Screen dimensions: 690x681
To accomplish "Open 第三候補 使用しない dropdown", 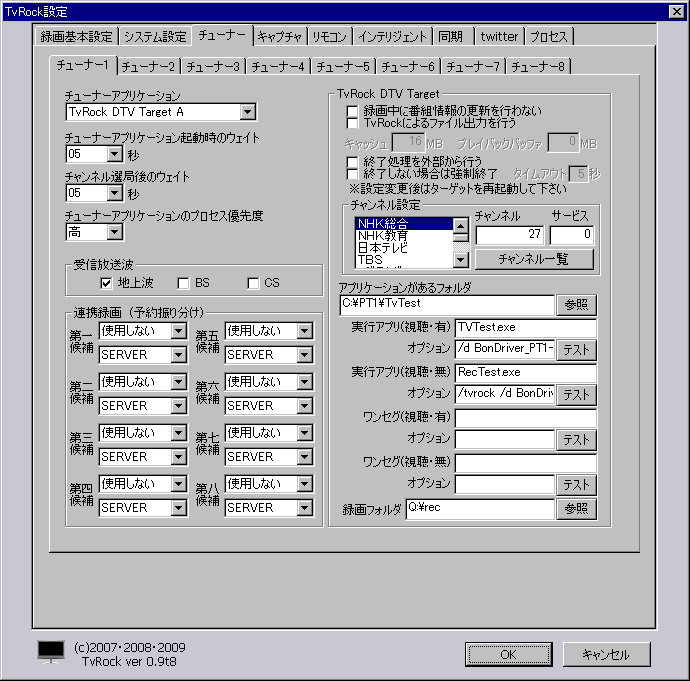I will pos(179,433).
